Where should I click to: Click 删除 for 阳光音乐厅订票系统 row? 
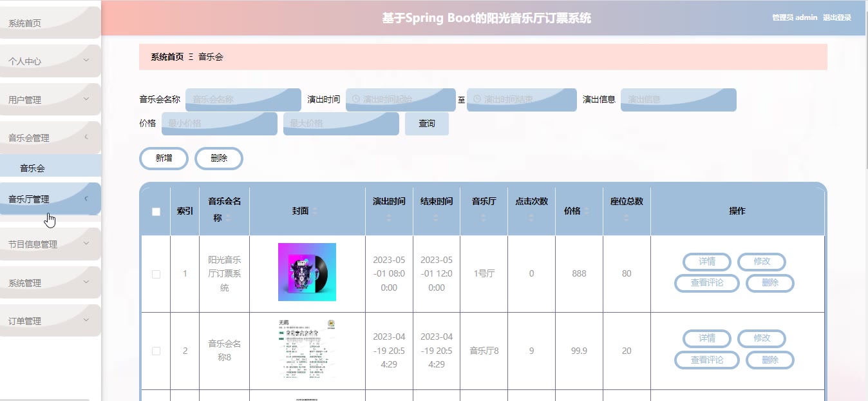(x=770, y=283)
